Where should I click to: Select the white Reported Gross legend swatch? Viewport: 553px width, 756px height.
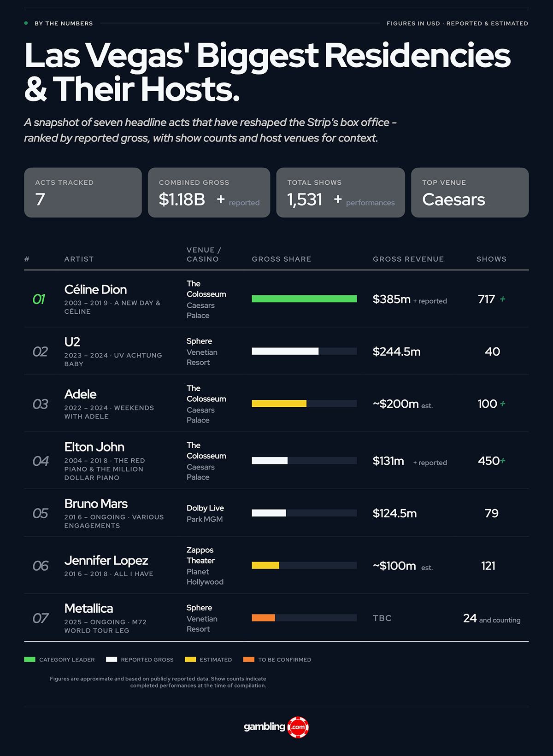pyautogui.click(x=112, y=660)
